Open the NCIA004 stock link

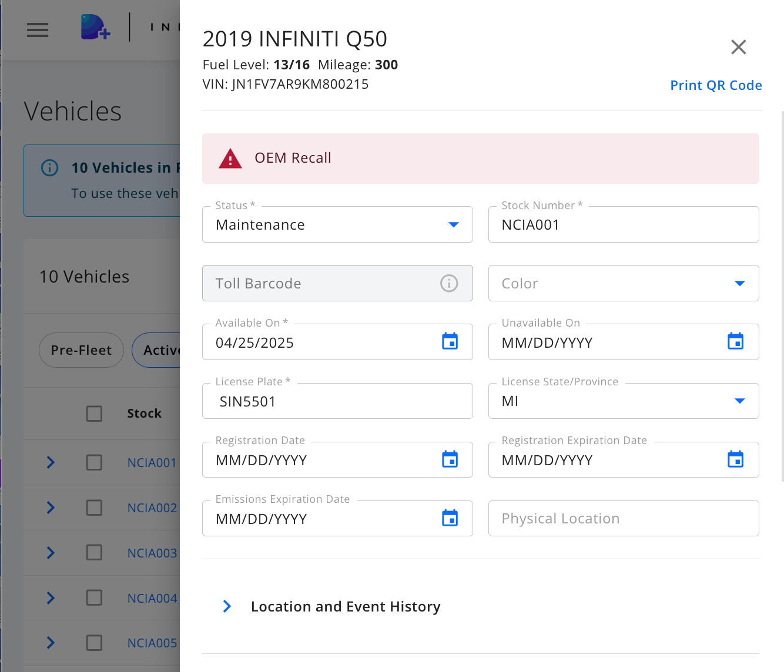click(x=152, y=598)
